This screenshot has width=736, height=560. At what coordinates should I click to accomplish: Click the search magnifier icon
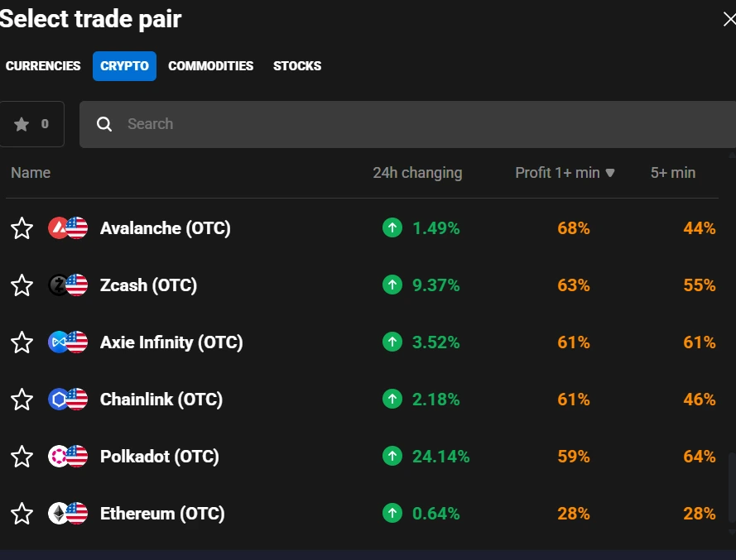(104, 124)
